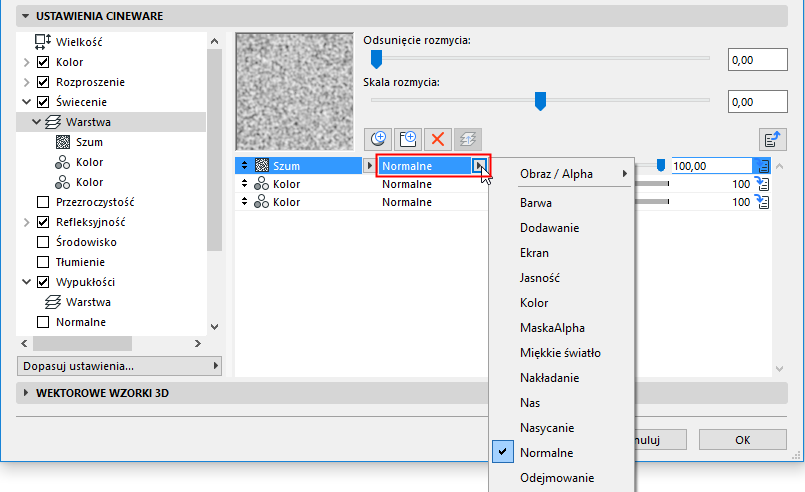The height and width of the screenshot is (492, 805).
Task: Delete selected layer with red X icon
Action: [437, 139]
